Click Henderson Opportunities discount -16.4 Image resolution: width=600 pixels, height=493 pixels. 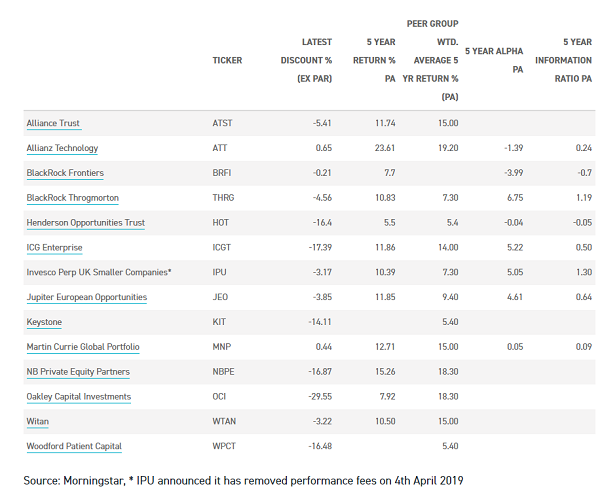pyautogui.click(x=322, y=223)
